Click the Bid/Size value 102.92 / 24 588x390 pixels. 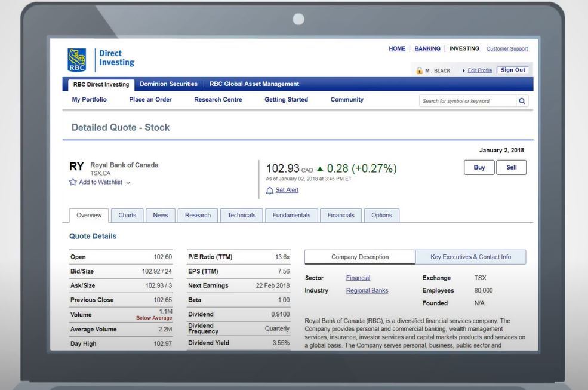(x=157, y=271)
